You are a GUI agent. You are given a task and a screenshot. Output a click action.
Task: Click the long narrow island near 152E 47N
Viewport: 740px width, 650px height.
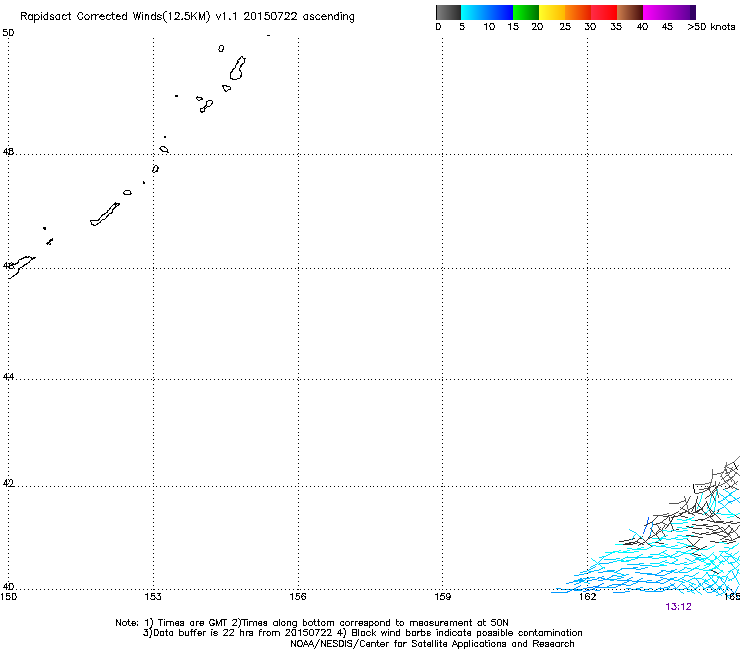(x=105, y=214)
